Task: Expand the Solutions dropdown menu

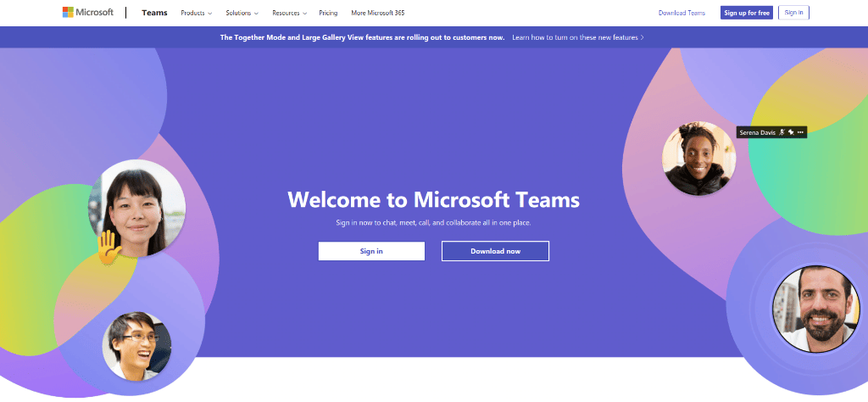Action: point(242,13)
